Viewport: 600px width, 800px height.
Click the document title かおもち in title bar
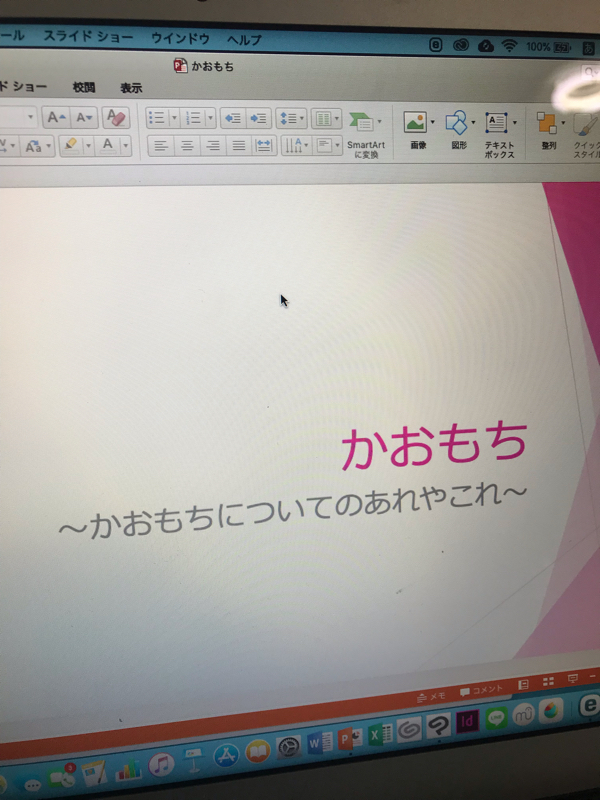point(212,66)
